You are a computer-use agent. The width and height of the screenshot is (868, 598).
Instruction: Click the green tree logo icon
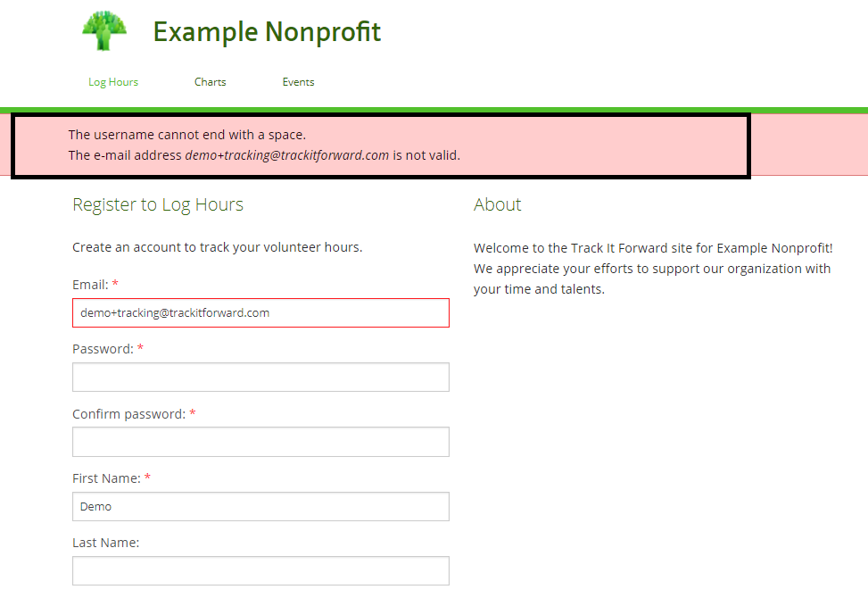click(105, 32)
